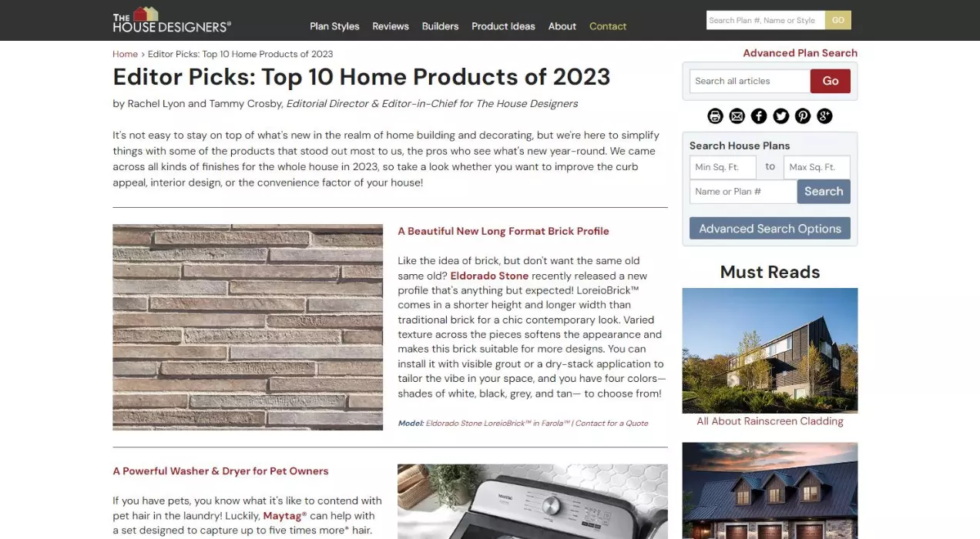Screen dimensions: 980x539
Task: Email the article via the envelope icon
Action: pyautogui.click(x=737, y=116)
